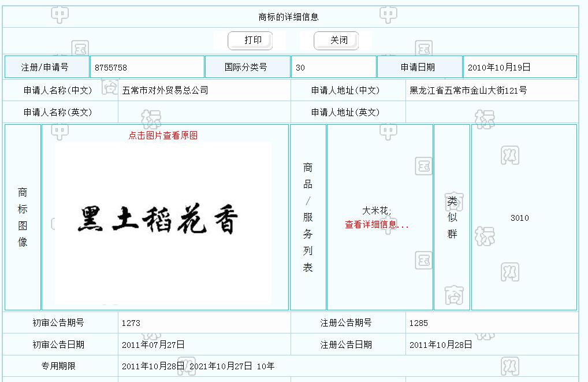Open the 黑土稻花香 trademark image
The width and height of the screenshot is (588, 382).
163,222
